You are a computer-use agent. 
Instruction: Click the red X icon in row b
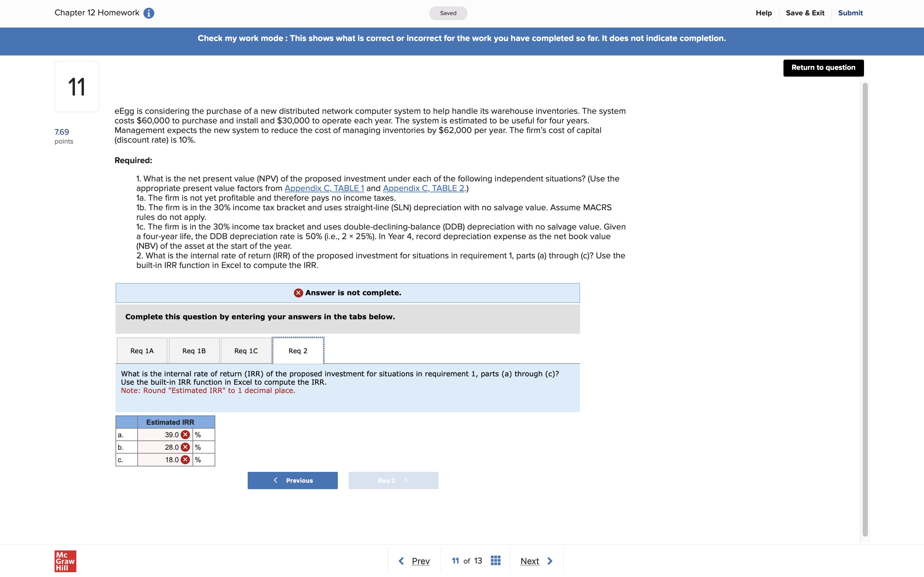point(185,447)
